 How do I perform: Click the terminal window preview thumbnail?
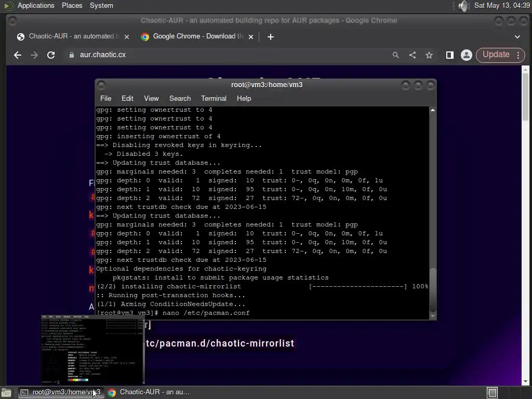tap(92, 350)
